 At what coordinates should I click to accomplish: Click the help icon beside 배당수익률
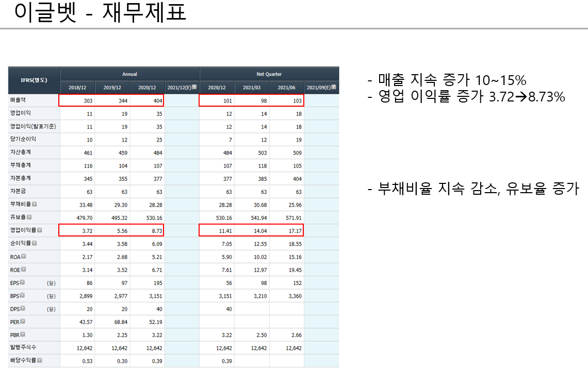click(40, 360)
